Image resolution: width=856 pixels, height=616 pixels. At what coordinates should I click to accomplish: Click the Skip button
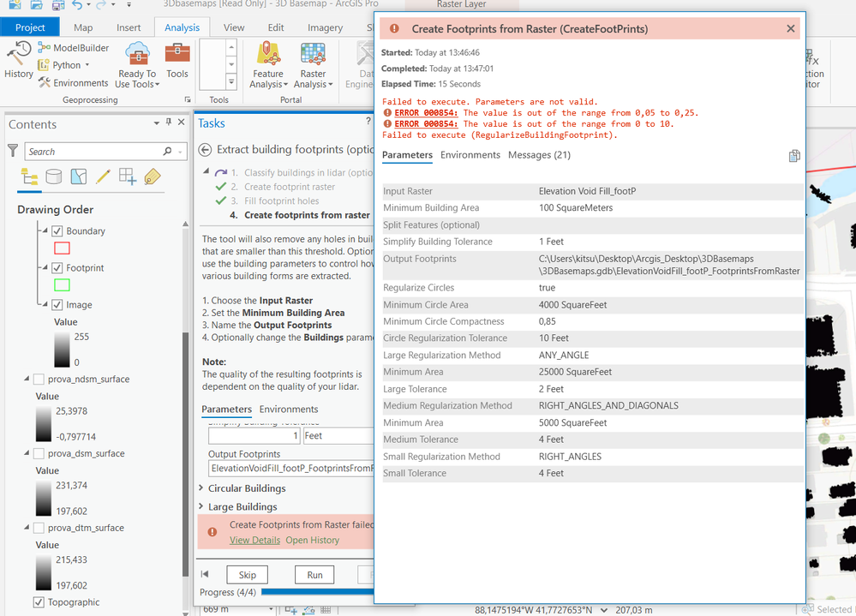tap(248, 575)
